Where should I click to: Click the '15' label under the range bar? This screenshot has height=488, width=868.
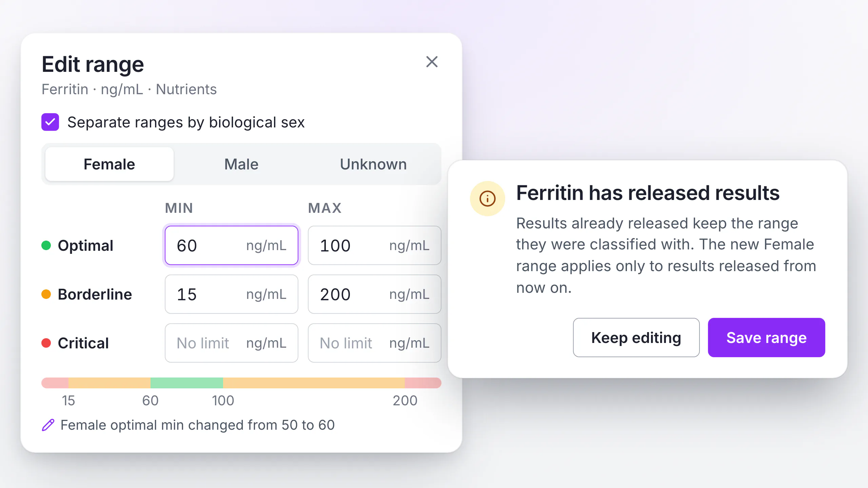[x=68, y=401]
